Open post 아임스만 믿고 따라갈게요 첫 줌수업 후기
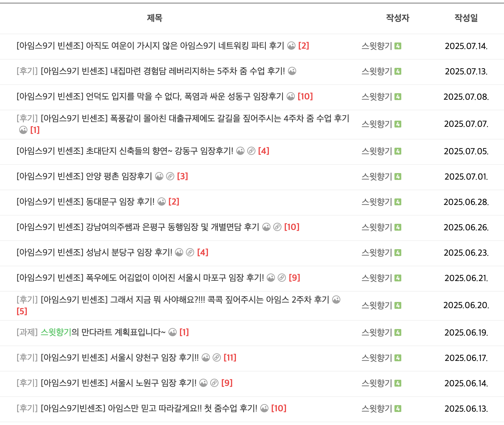The width and height of the screenshot is (504, 425). pos(149,408)
